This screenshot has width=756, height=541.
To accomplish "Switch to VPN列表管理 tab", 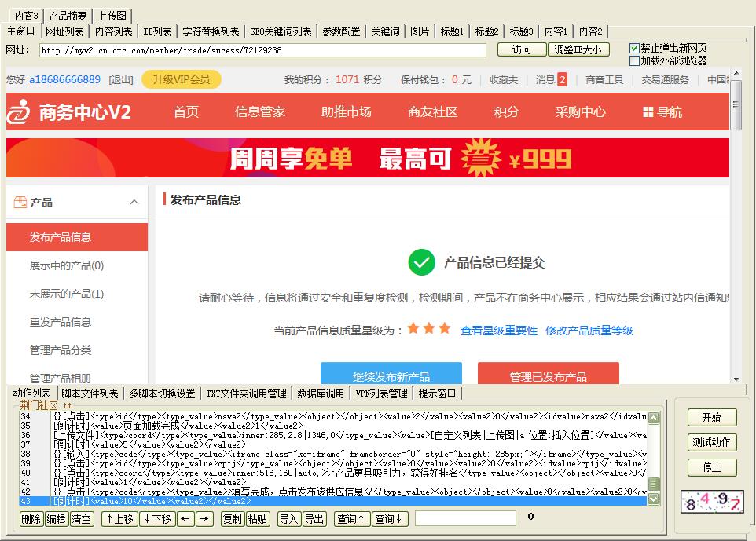I will point(381,393).
